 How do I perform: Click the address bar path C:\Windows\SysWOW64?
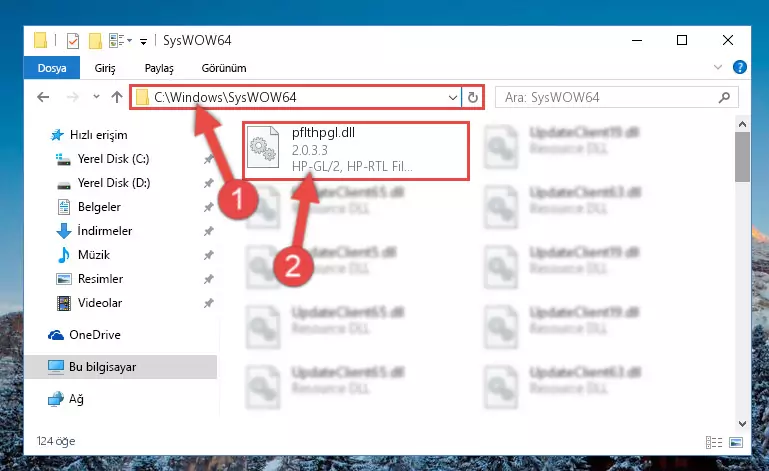point(225,97)
